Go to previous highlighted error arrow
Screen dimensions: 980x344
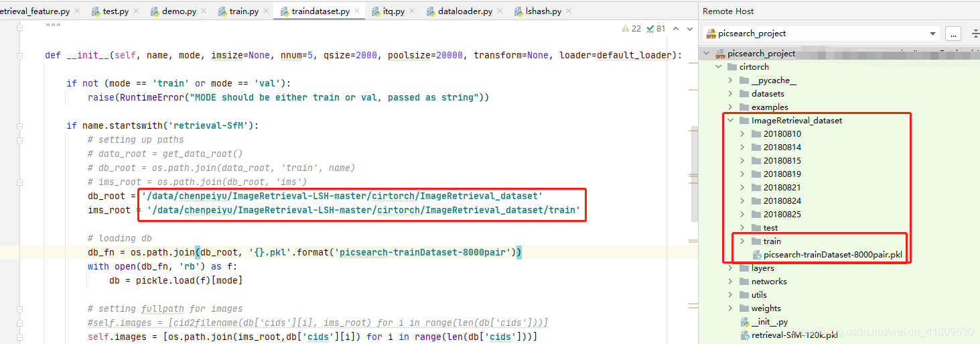pos(675,28)
